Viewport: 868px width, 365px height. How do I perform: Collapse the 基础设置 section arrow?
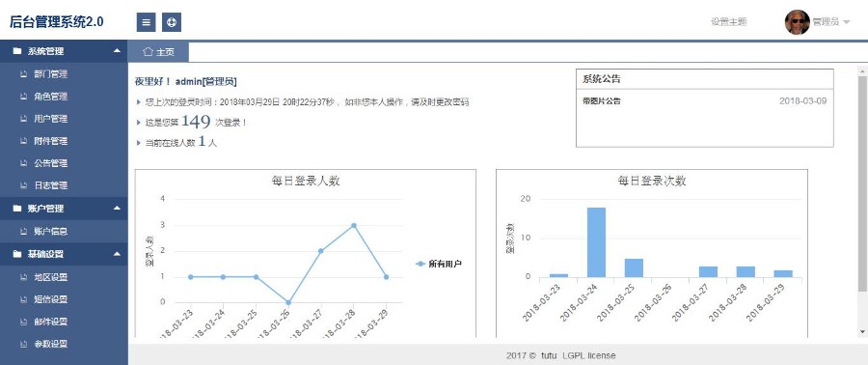[x=117, y=254]
